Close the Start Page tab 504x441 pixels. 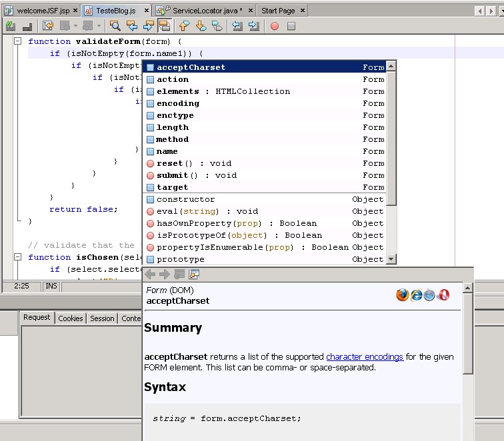tap(303, 11)
